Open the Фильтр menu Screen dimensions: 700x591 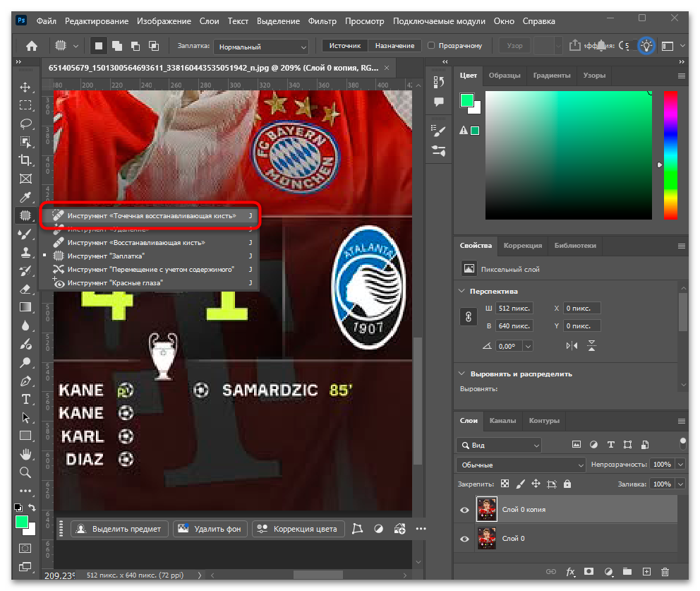pyautogui.click(x=322, y=21)
